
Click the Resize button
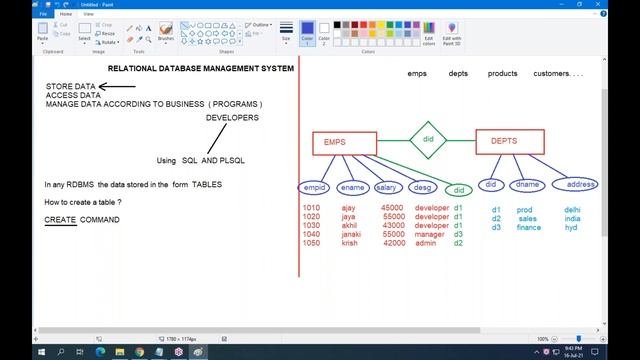tap(105, 33)
